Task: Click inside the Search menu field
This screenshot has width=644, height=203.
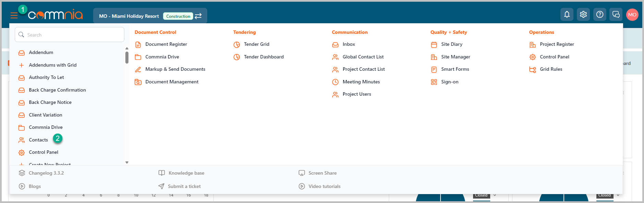Action: pos(70,35)
